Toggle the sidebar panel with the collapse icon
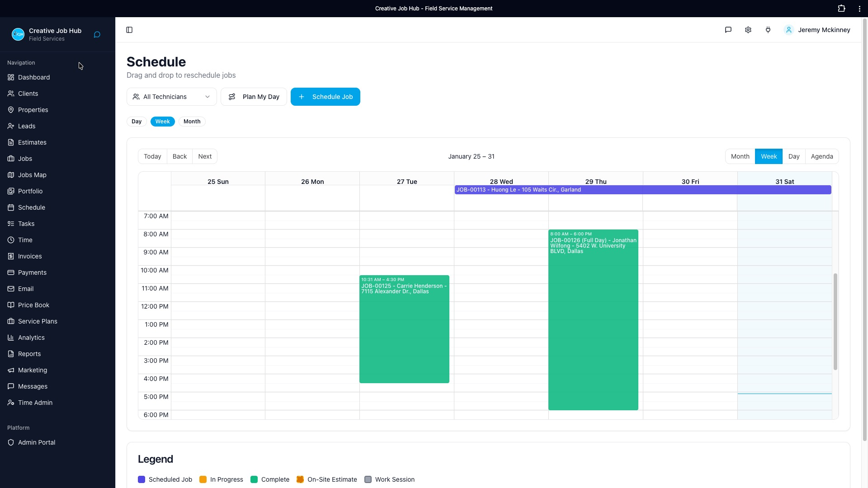The height and width of the screenshot is (488, 868). coord(129,30)
